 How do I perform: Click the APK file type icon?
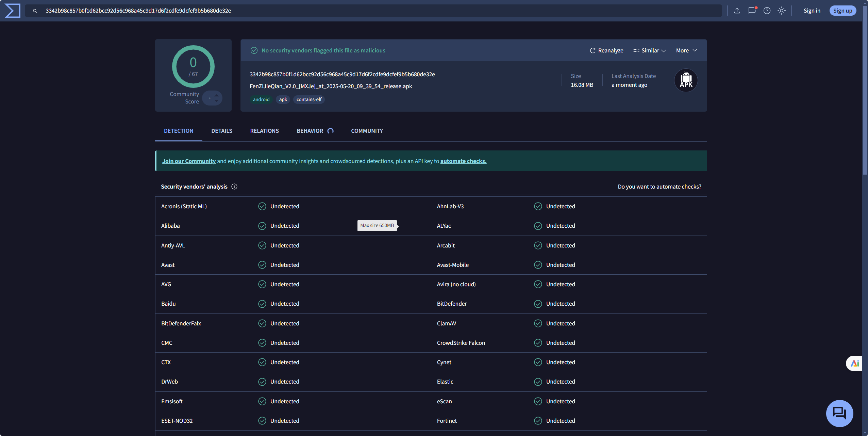click(x=686, y=80)
